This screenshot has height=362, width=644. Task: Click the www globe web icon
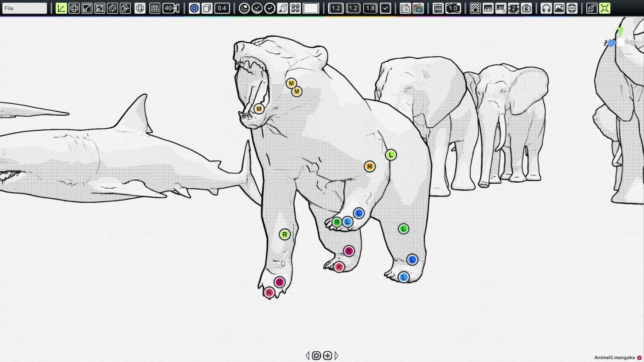tap(572, 8)
